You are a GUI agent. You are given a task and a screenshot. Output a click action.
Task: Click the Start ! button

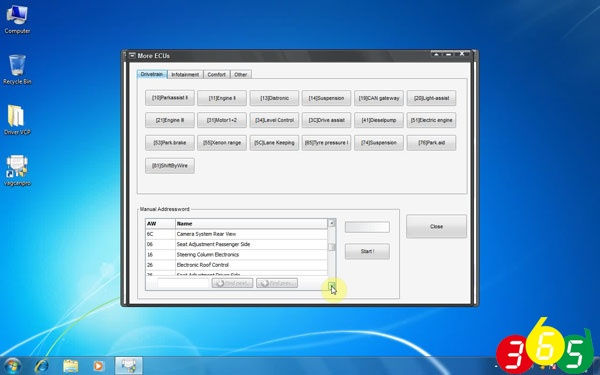click(x=367, y=251)
